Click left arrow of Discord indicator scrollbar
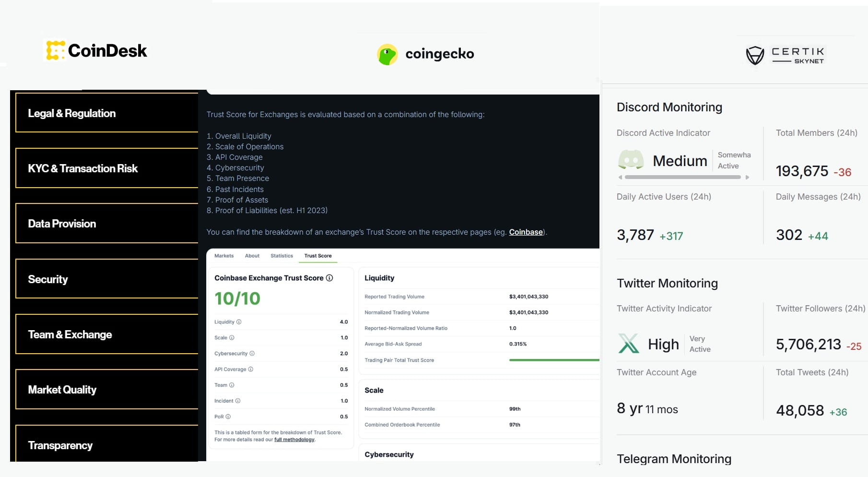Screen dimensions: 868x477 pyautogui.click(x=620, y=178)
